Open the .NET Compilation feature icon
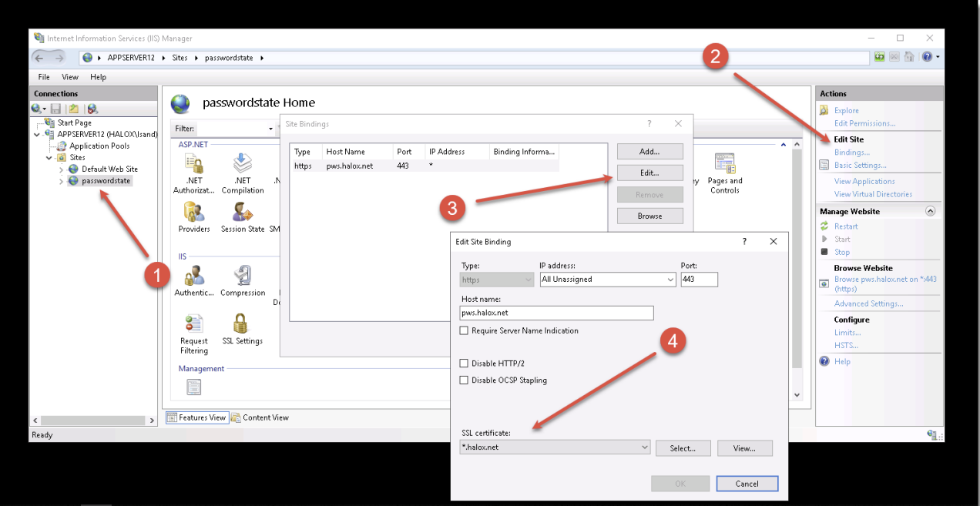This screenshot has width=980, height=506. tap(243, 163)
